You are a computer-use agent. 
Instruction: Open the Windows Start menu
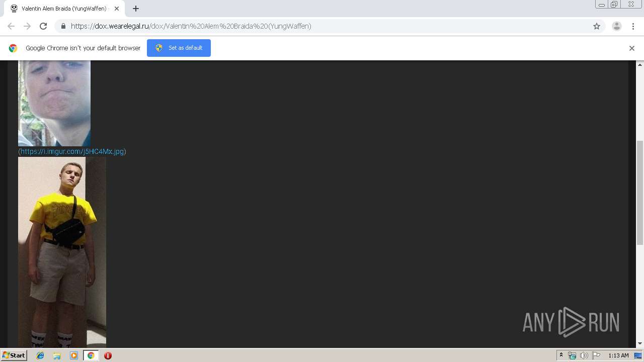coord(14,355)
